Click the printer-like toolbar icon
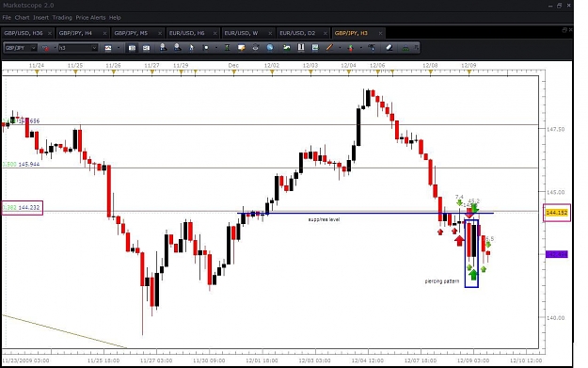The height and width of the screenshot is (368, 588). (x=255, y=48)
